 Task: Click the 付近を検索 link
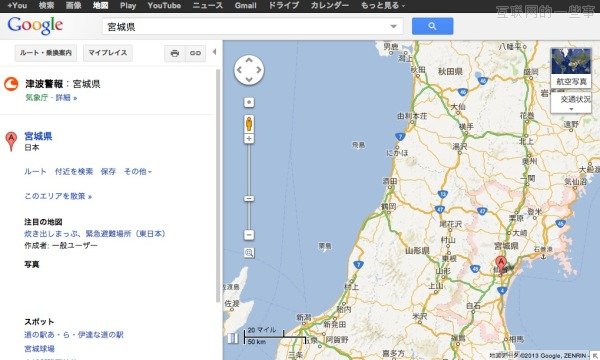pyautogui.click(x=74, y=171)
